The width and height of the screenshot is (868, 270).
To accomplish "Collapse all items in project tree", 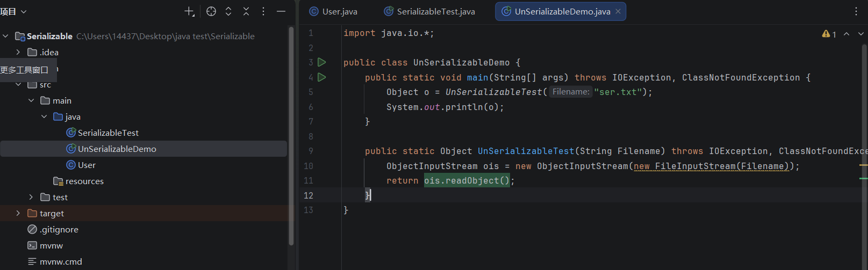I will tap(246, 11).
